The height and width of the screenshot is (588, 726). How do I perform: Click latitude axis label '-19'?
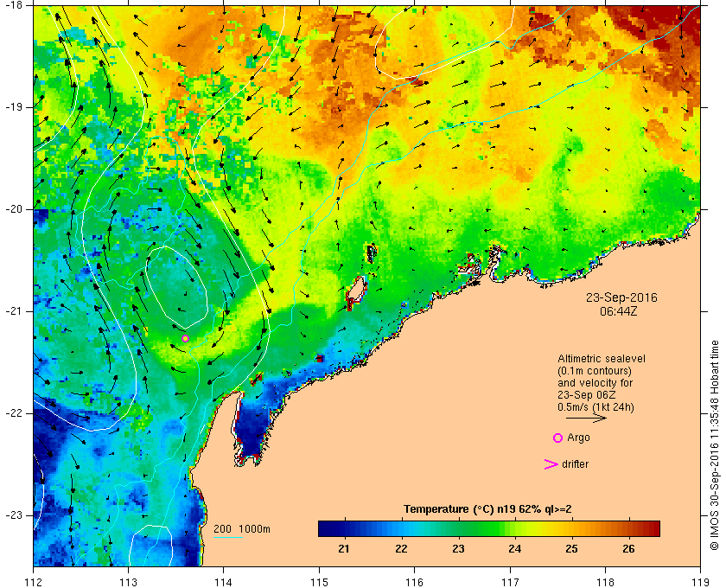14,107
